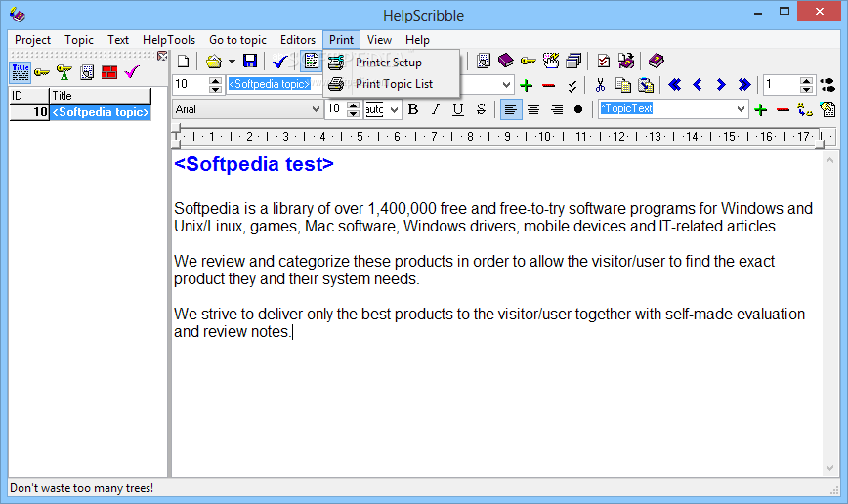Copy with the two pages icon
848x504 pixels.
(x=623, y=85)
